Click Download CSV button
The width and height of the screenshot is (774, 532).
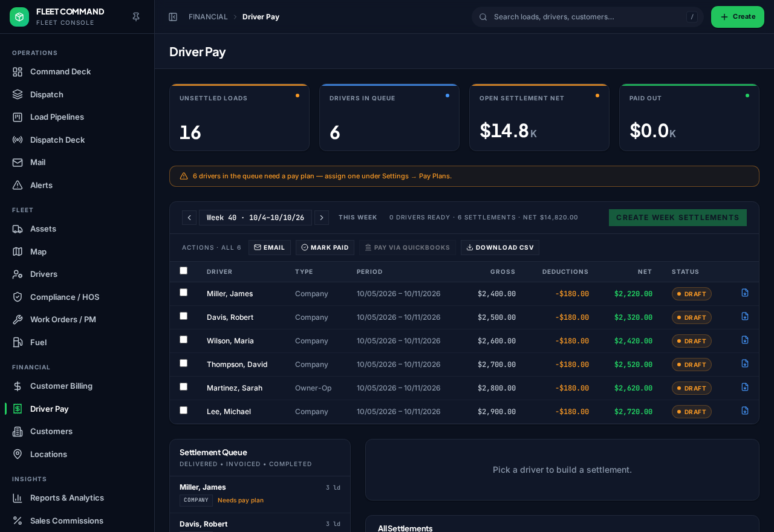tap(500, 248)
